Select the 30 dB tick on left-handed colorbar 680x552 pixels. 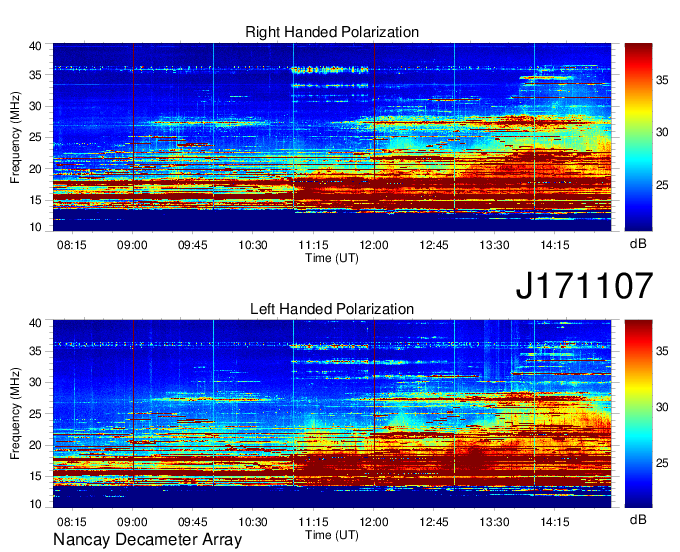click(x=662, y=407)
